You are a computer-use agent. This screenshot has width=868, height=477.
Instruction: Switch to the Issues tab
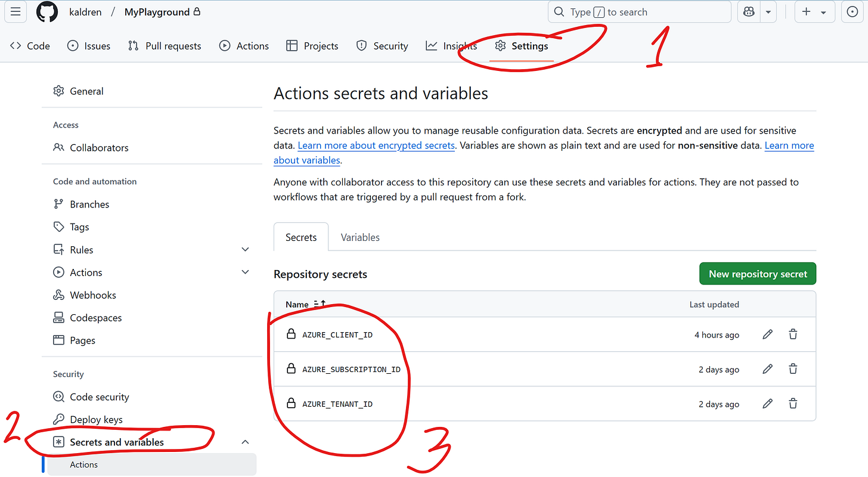click(x=89, y=46)
